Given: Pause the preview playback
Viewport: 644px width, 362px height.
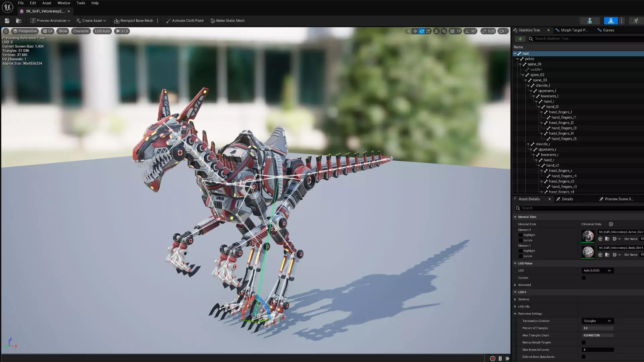Looking at the screenshot, I should [500, 358].
